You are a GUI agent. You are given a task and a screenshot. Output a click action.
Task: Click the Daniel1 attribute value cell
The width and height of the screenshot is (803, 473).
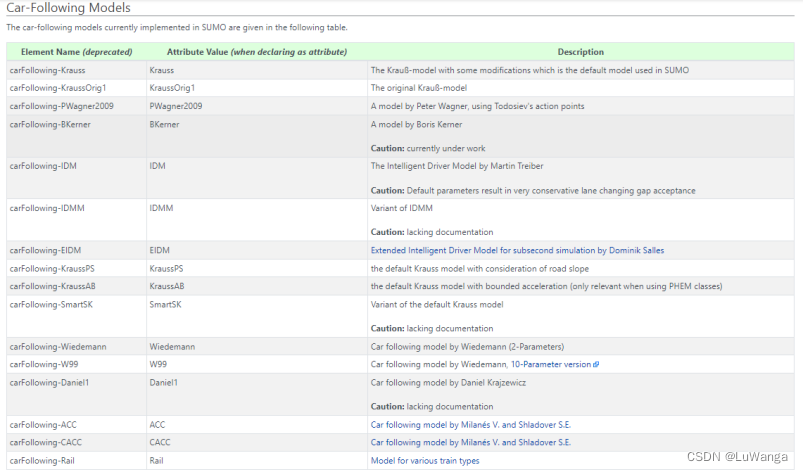[164, 382]
